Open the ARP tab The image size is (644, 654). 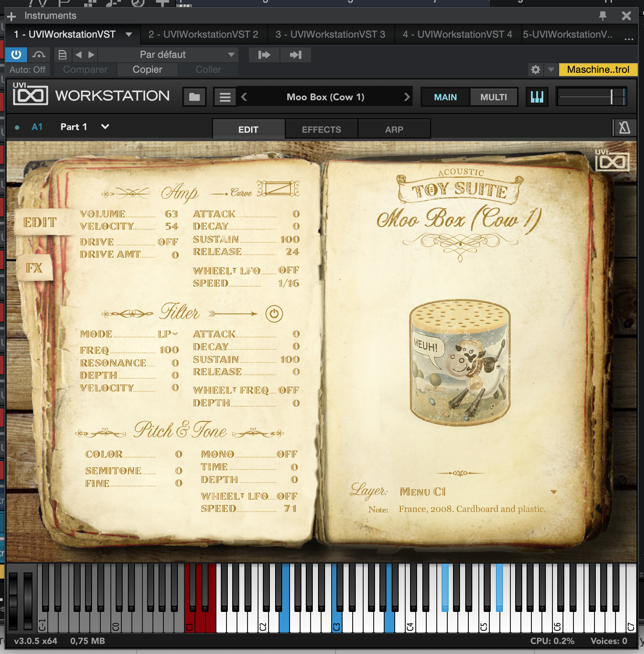click(x=394, y=129)
